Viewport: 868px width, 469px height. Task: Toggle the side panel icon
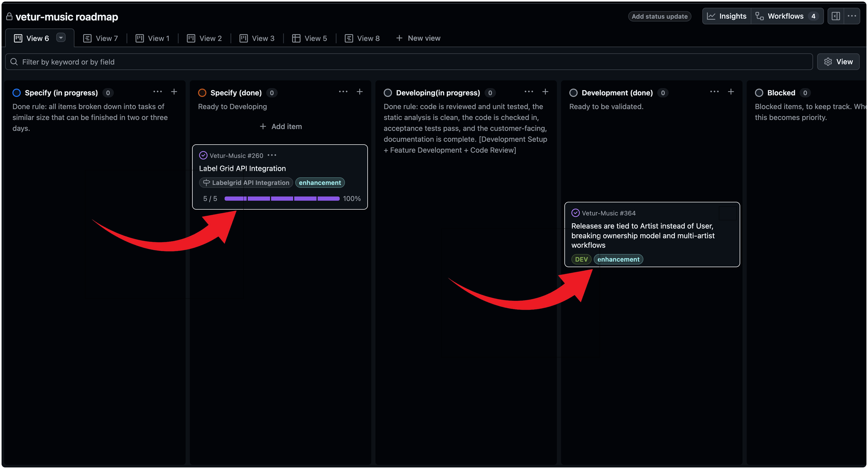pos(835,16)
